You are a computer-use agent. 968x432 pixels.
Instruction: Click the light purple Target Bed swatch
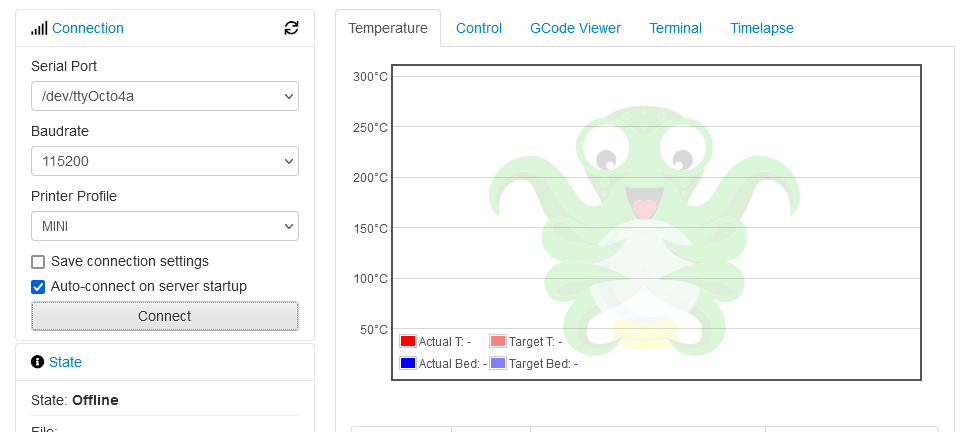498,363
